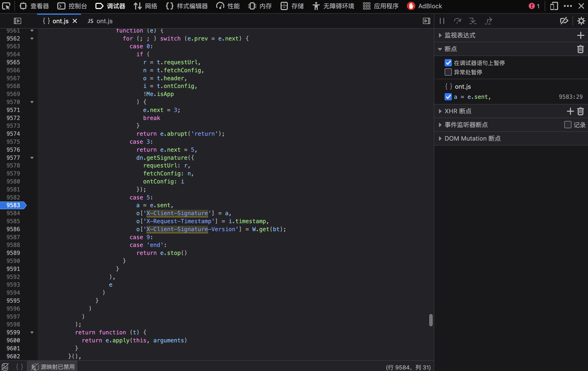Collapse code fold arrow at line 9570
This screenshot has height=371, width=588.
[32, 102]
